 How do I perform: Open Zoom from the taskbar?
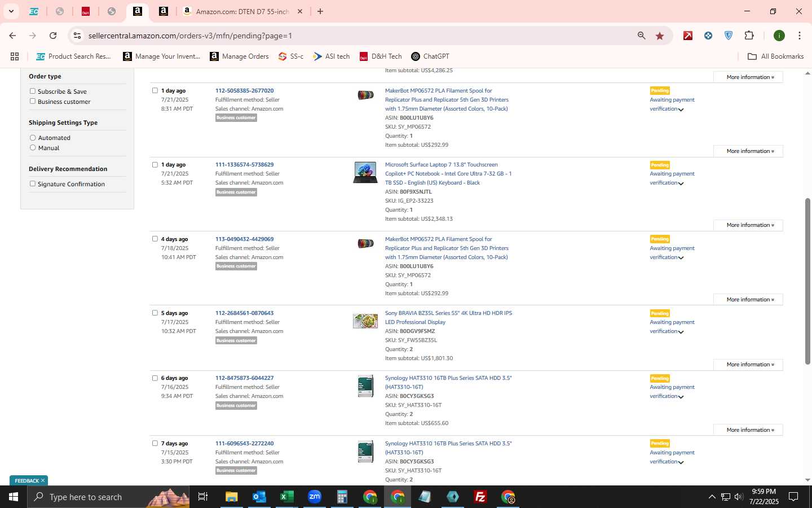pyautogui.click(x=315, y=497)
